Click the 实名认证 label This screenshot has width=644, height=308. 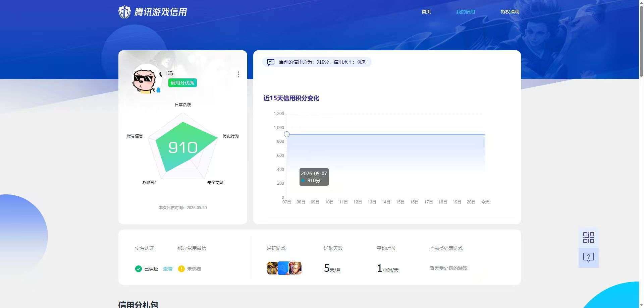(144, 248)
